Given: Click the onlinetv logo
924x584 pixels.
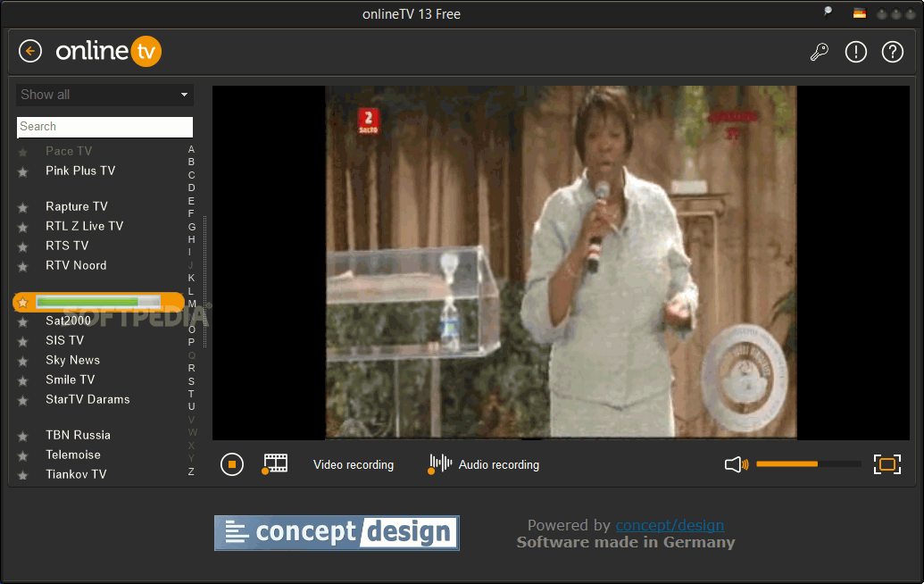Looking at the screenshot, I should (x=108, y=51).
